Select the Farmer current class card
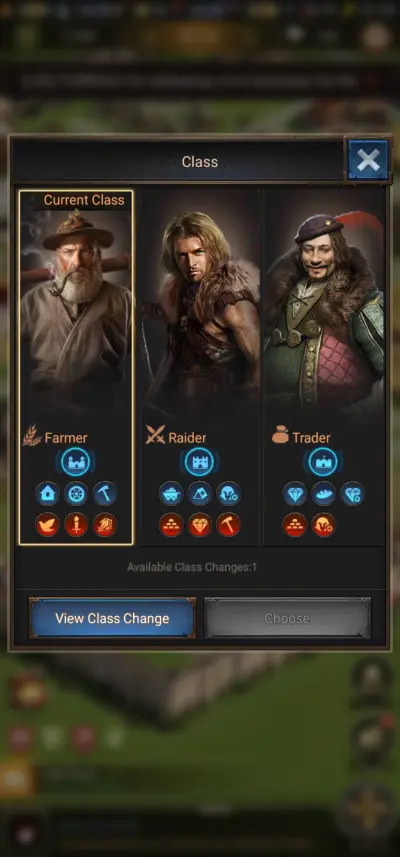The image size is (400, 857). coord(76,367)
